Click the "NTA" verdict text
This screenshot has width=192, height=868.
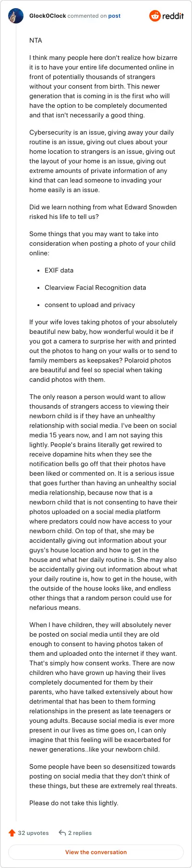pos(36,40)
